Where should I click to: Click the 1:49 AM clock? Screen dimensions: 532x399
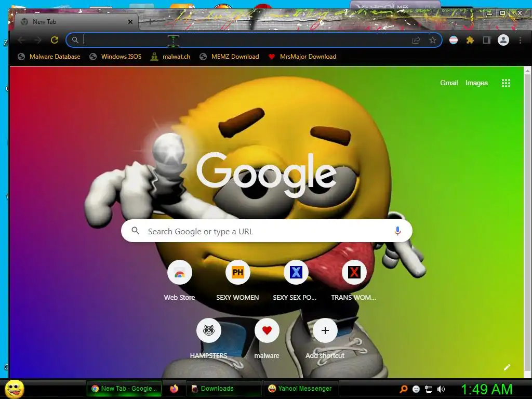[x=486, y=389]
